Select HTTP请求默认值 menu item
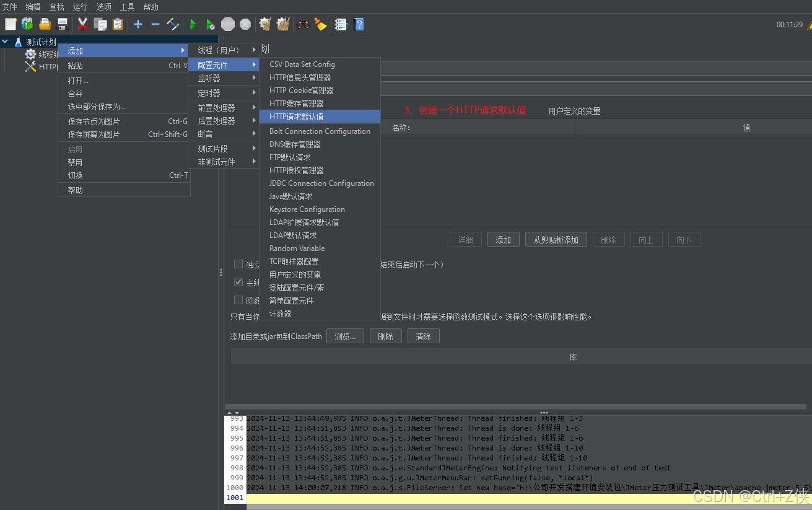 (320, 117)
